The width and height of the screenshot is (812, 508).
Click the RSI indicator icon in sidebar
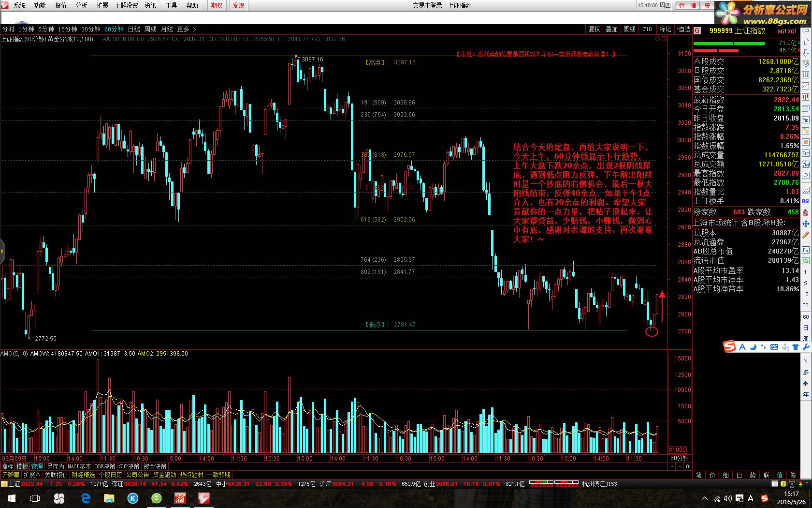806,201
